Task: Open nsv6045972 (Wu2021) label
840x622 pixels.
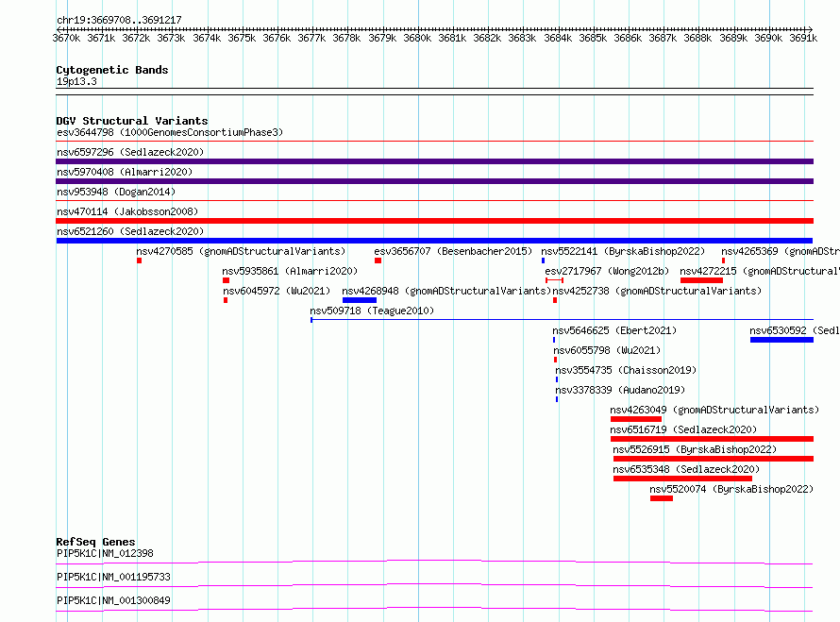Action: (x=277, y=291)
